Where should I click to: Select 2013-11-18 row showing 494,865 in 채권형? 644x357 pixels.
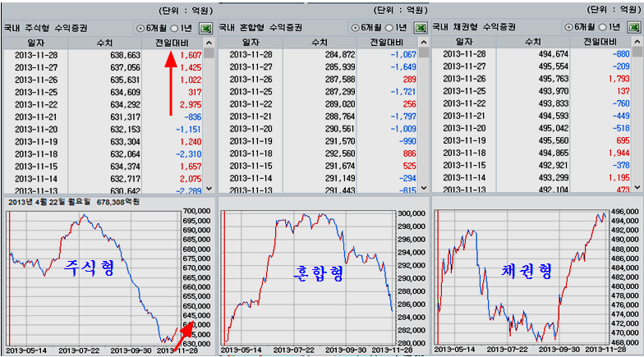[x=534, y=153]
